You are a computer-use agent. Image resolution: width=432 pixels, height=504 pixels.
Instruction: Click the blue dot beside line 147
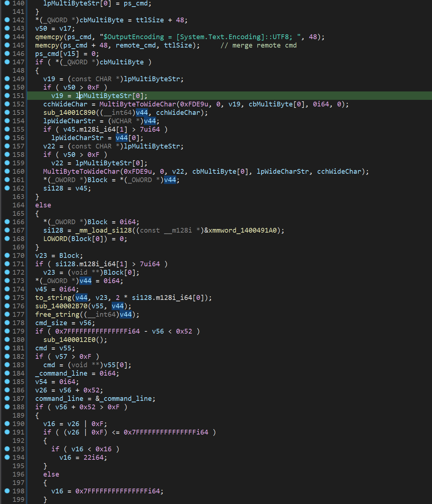point(7,62)
